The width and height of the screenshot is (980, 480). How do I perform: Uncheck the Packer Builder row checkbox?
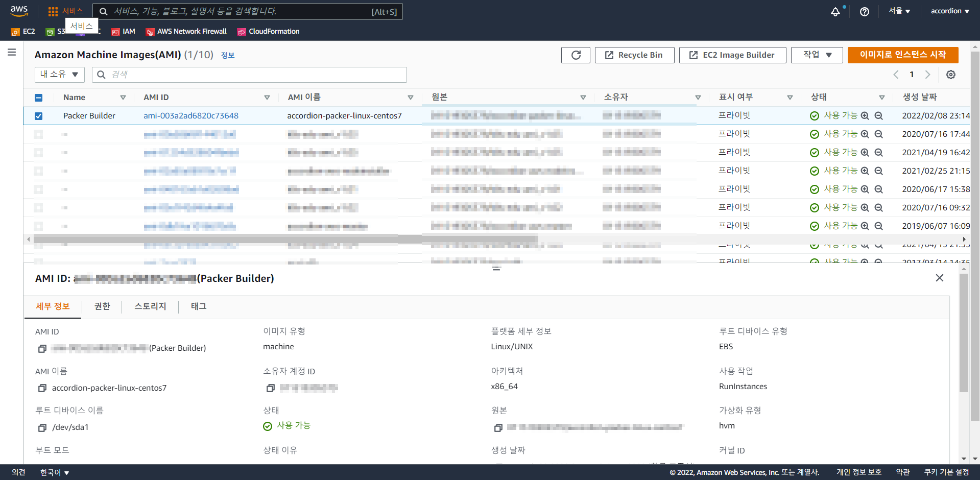pos(38,116)
